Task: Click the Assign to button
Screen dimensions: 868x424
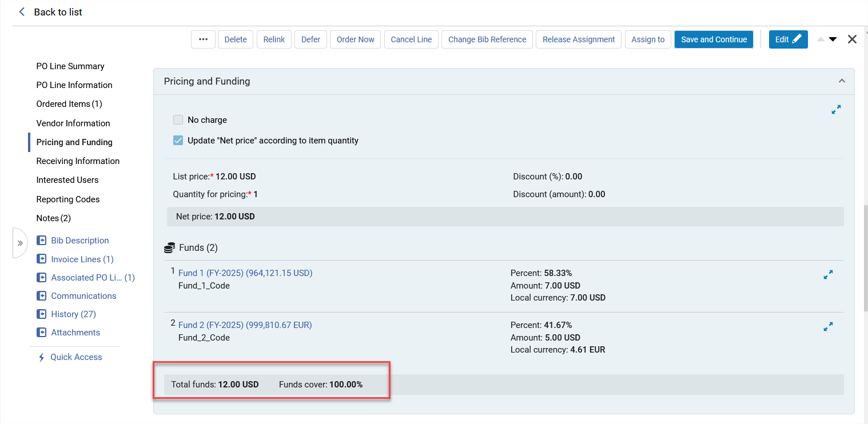Action: click(x=648, y=39)
